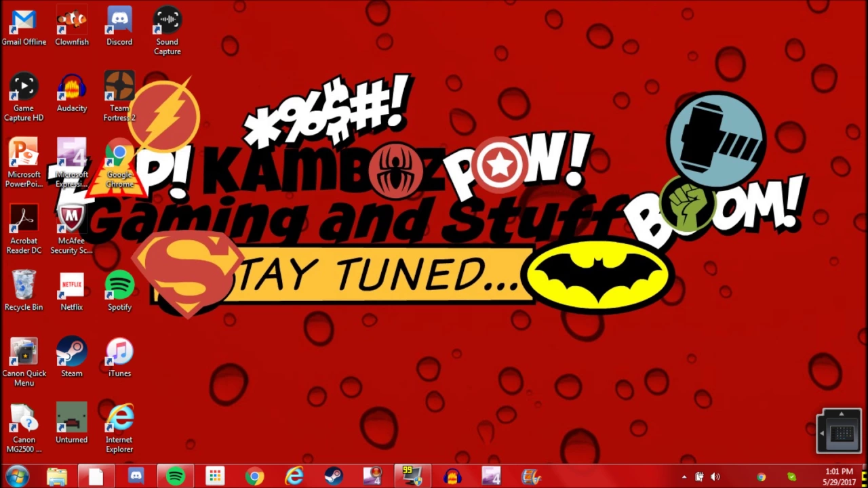
Task: Open Expression Encoder recording taskbar icon
Action: pos(373,476)
